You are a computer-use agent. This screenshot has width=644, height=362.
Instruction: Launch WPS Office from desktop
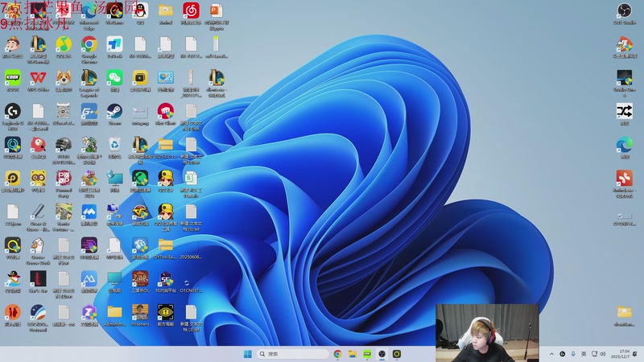[x=38, y=78]
